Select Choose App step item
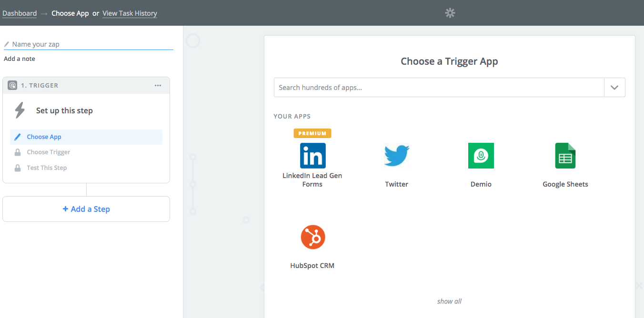644x318 pixels. (86, 137)
